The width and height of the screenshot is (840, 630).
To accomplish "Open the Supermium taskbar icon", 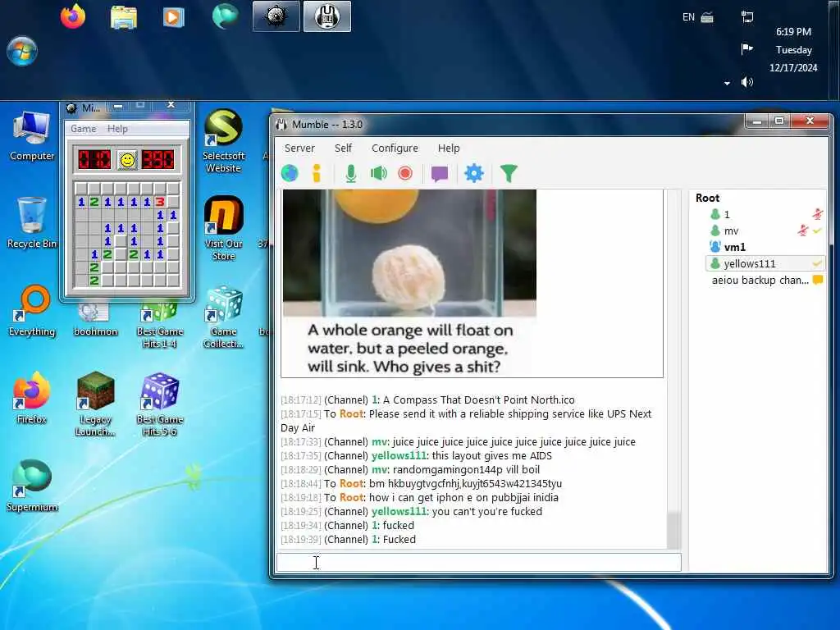I will pos(225,16).
